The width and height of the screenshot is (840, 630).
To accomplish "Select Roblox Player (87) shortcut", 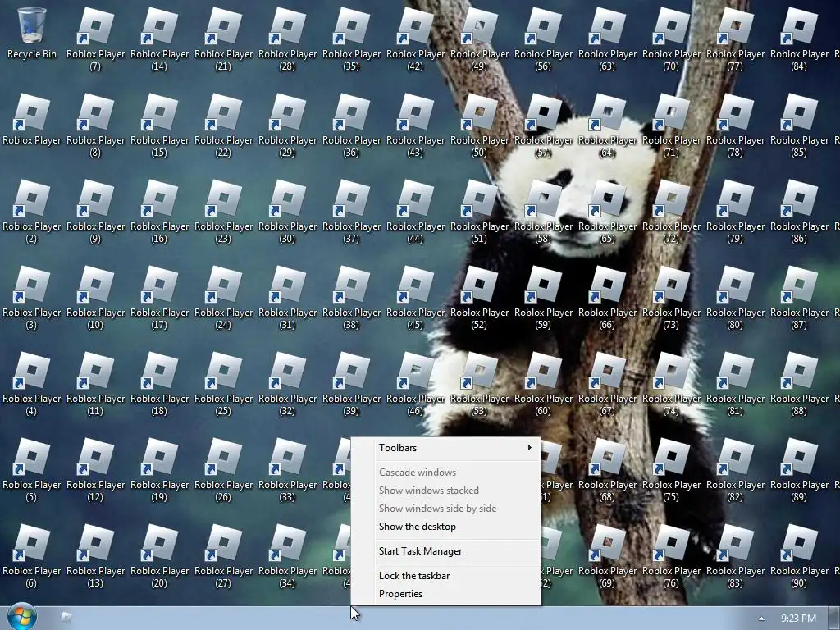I will point(799,297).
